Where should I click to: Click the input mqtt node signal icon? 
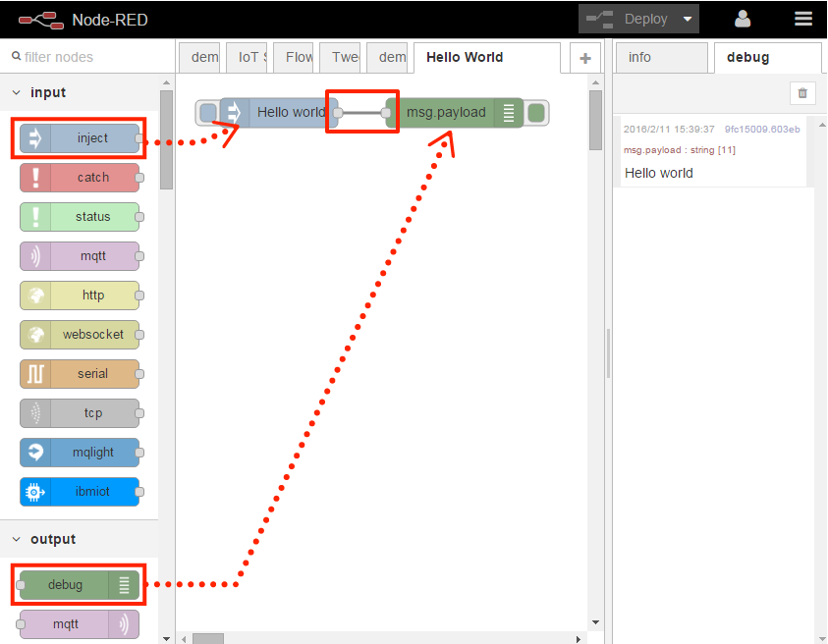click(35, 256)
